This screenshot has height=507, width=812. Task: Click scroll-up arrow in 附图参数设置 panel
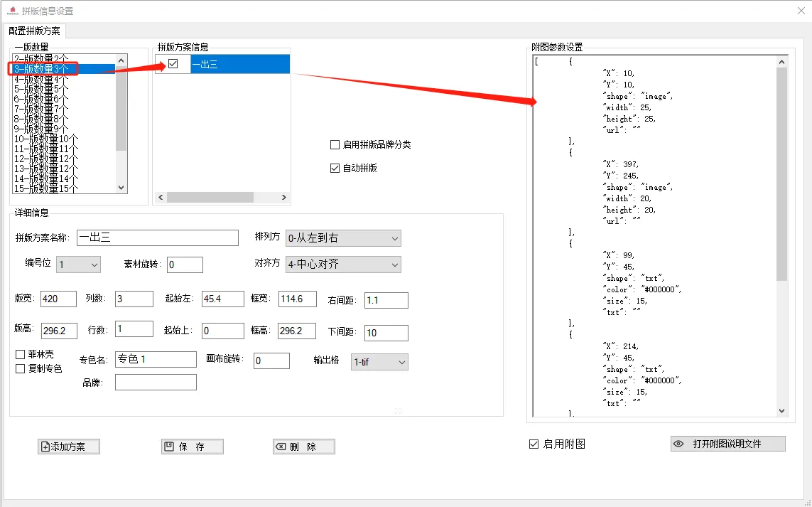781,62
